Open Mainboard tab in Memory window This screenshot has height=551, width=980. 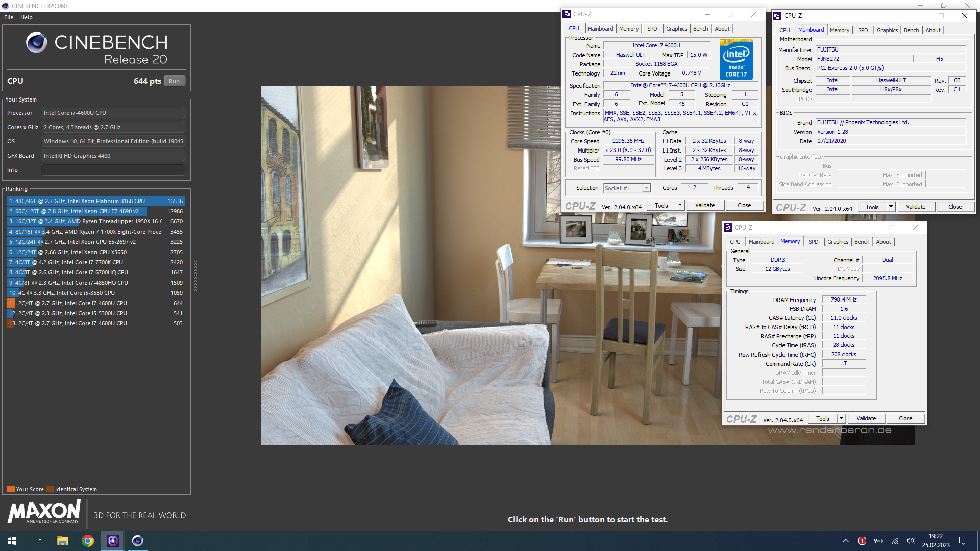pos(762,242)
